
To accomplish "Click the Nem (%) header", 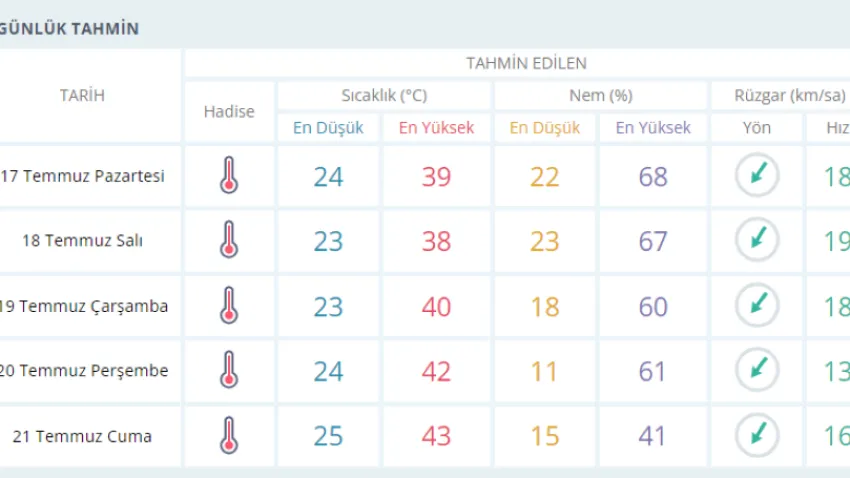I will [x=600, y=96].
